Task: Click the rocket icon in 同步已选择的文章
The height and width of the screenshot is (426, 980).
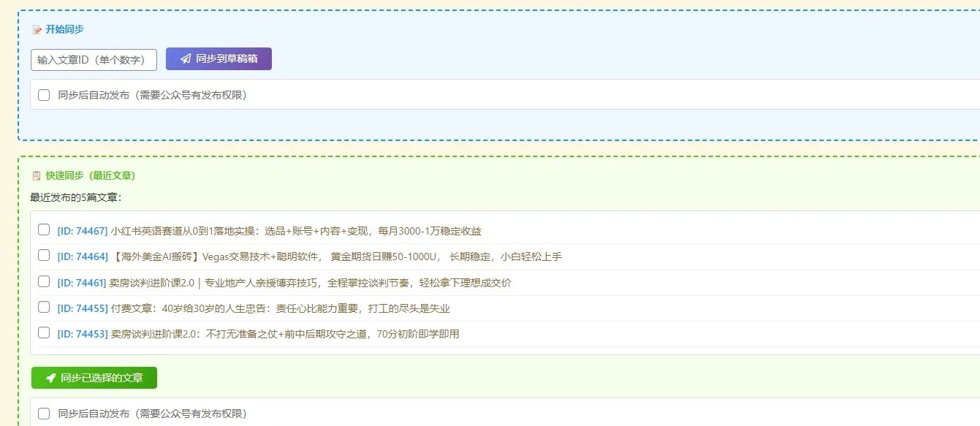Action: click(51, 378)
